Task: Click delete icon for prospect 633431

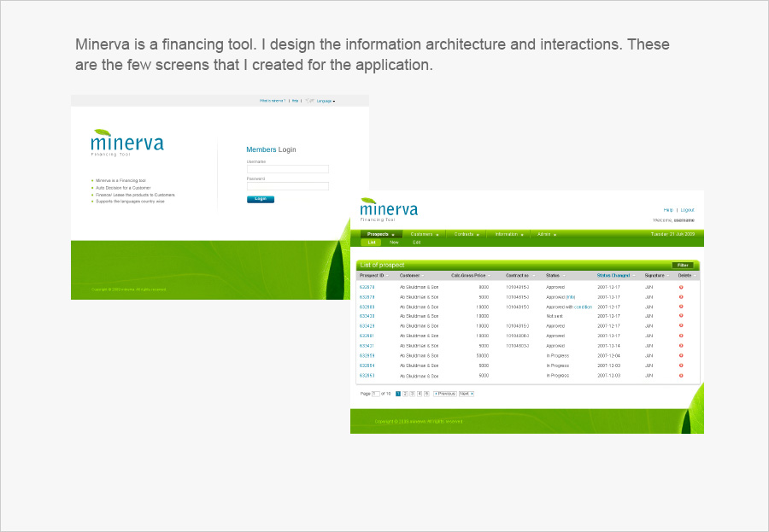Action: [681, 346]
